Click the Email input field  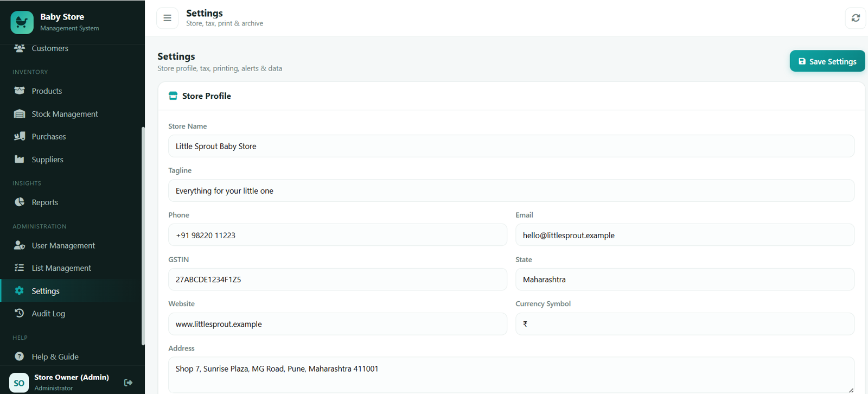(x=685, y=235)
